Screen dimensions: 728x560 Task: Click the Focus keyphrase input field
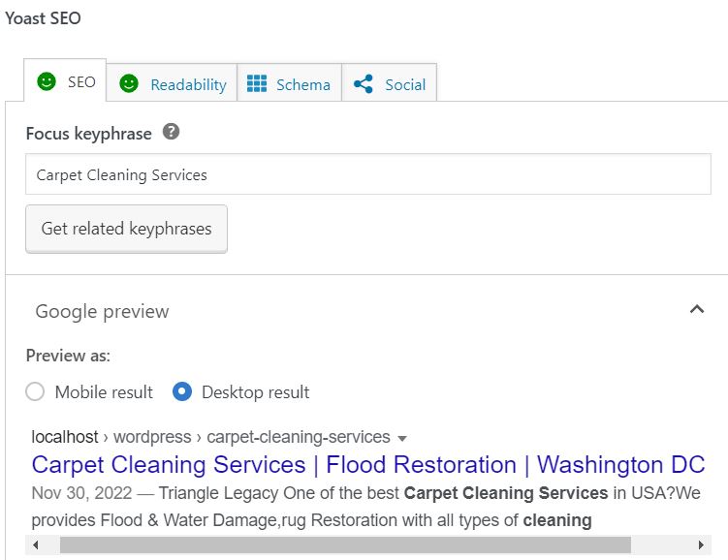click(x=367, y=175)
